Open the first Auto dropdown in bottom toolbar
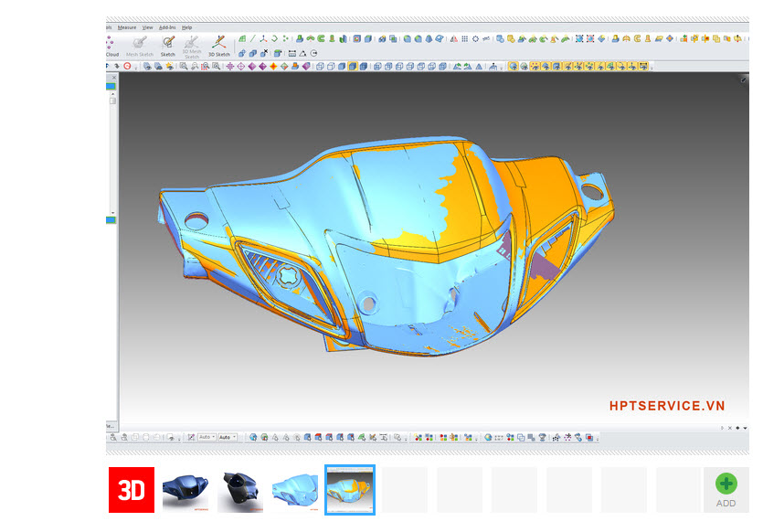 tap(206, 438)
